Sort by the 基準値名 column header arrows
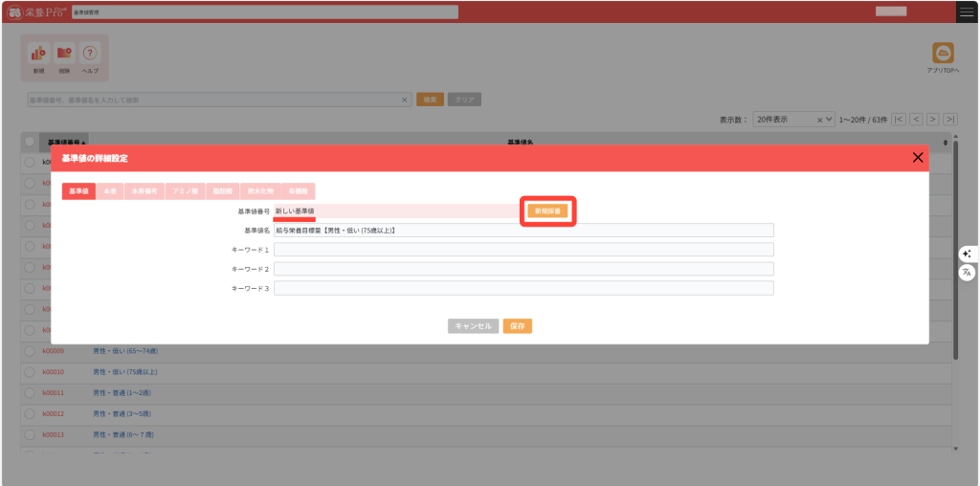The width and height of the screenshot is (980, 486). pos(946,143)
